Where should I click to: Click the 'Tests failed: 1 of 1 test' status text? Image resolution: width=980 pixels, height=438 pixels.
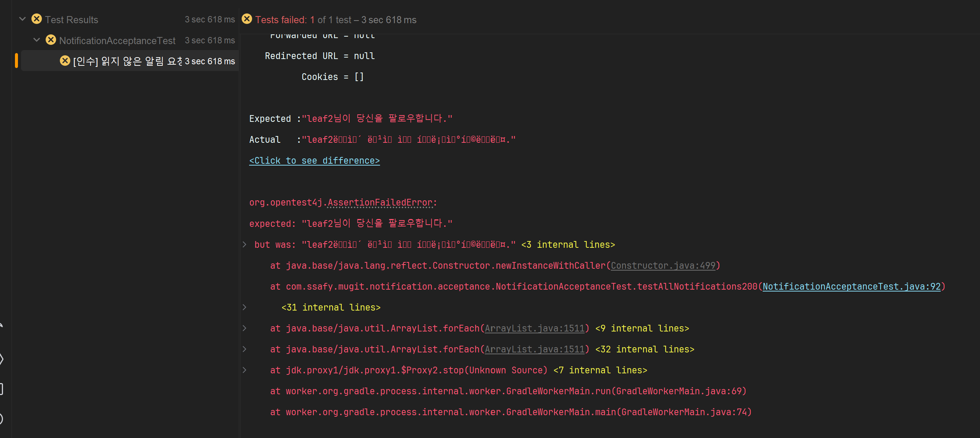303,20
